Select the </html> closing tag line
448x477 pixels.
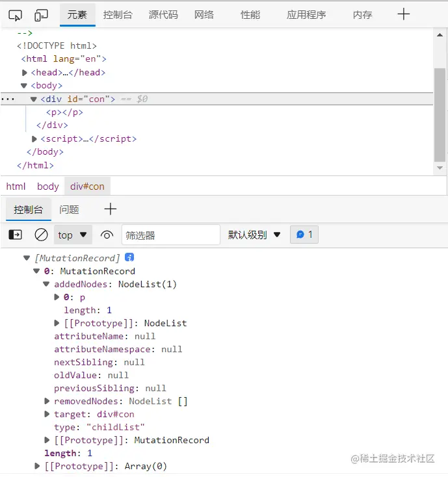(35, 165)
